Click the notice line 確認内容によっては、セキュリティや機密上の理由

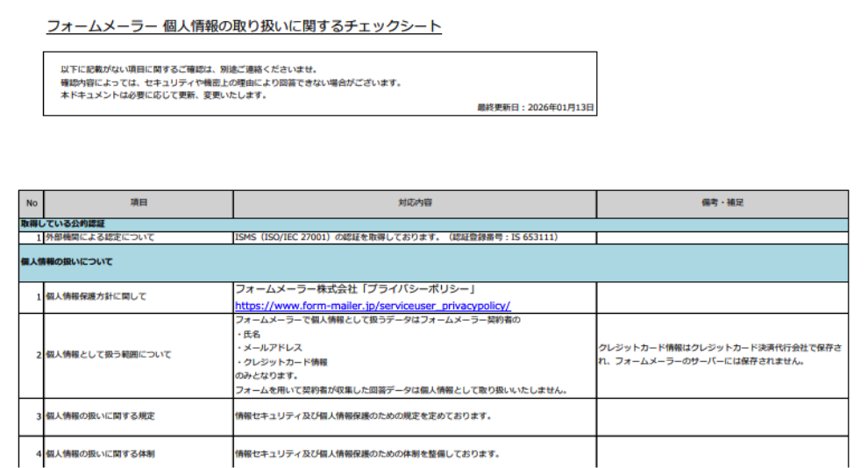point(231,83)
